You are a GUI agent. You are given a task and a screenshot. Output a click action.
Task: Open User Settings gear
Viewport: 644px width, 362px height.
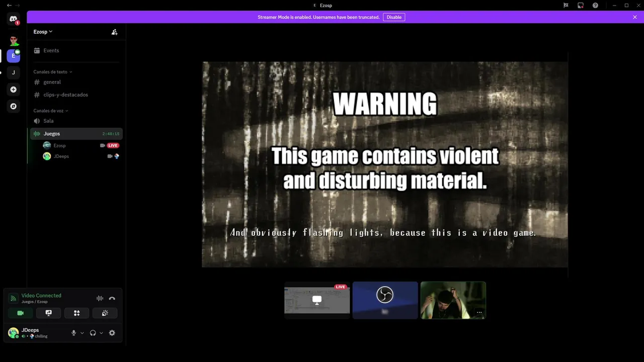click(x=112, y=333)
